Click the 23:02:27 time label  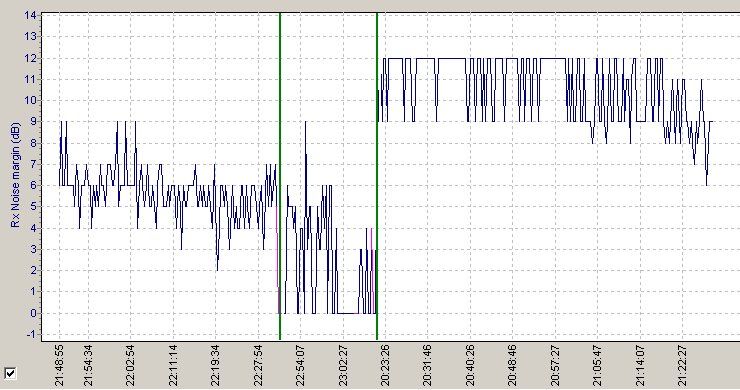[x=343, y=365]
